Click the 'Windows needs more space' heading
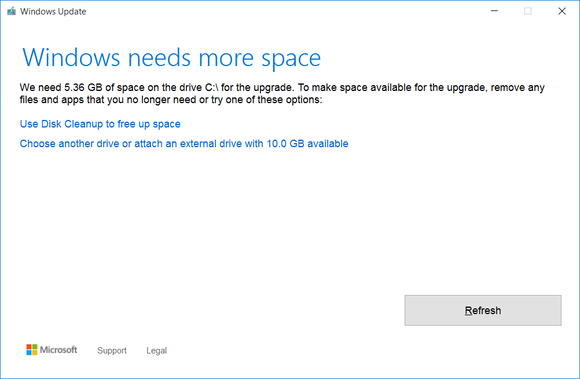 pos(172,58)
